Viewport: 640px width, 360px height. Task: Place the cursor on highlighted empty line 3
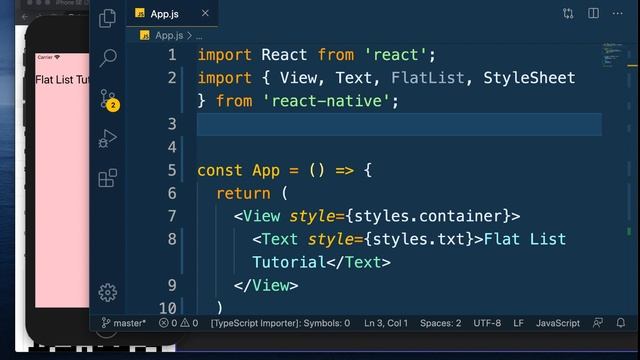click(399, 124)
